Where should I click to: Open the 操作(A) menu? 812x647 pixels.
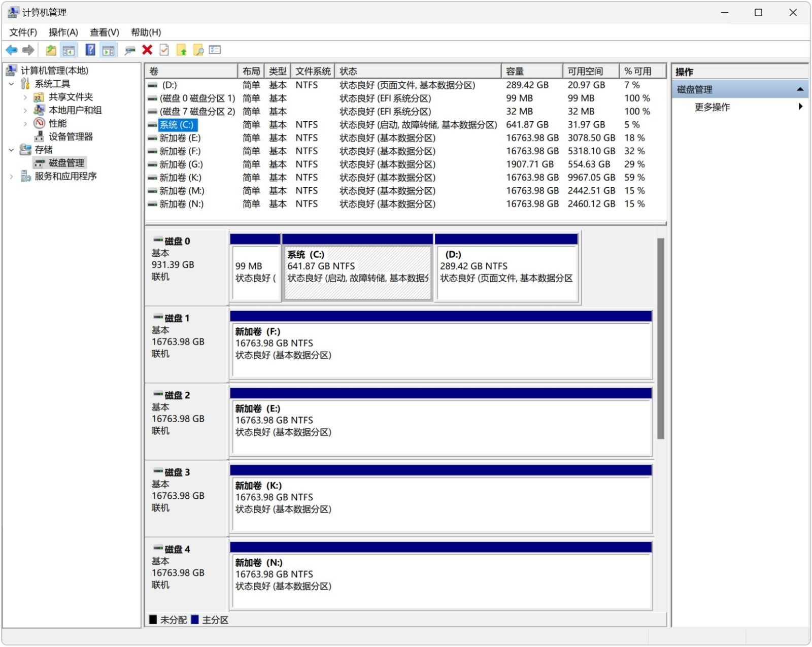(63, 32)
